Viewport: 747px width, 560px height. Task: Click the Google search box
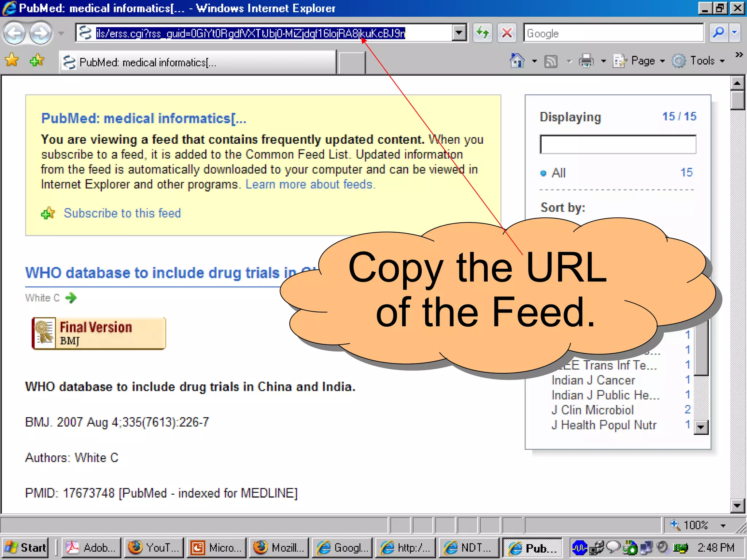(x=614, y=33)
